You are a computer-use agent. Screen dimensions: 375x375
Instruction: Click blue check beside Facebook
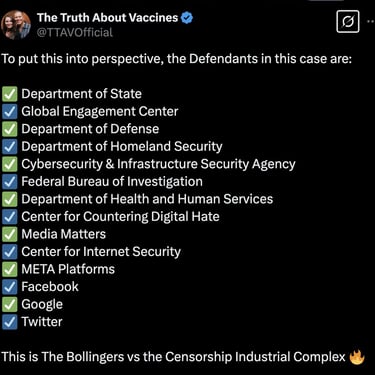click(10, 287)
